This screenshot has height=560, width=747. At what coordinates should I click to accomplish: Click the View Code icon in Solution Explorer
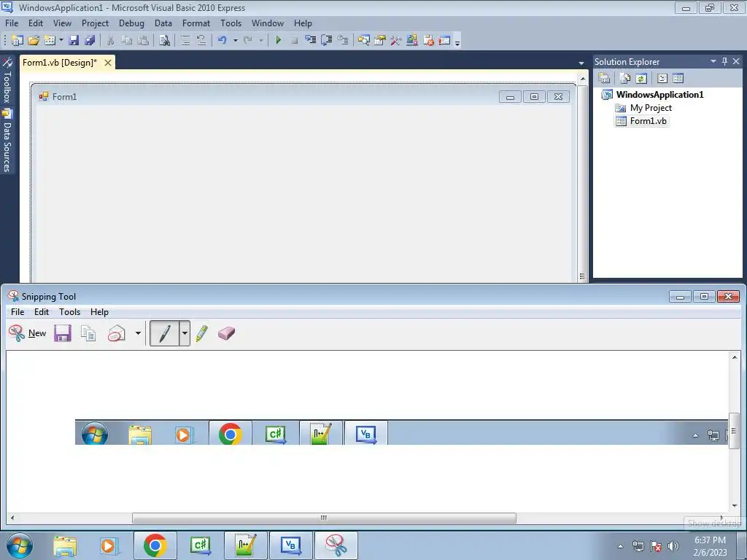click(662, 78)
